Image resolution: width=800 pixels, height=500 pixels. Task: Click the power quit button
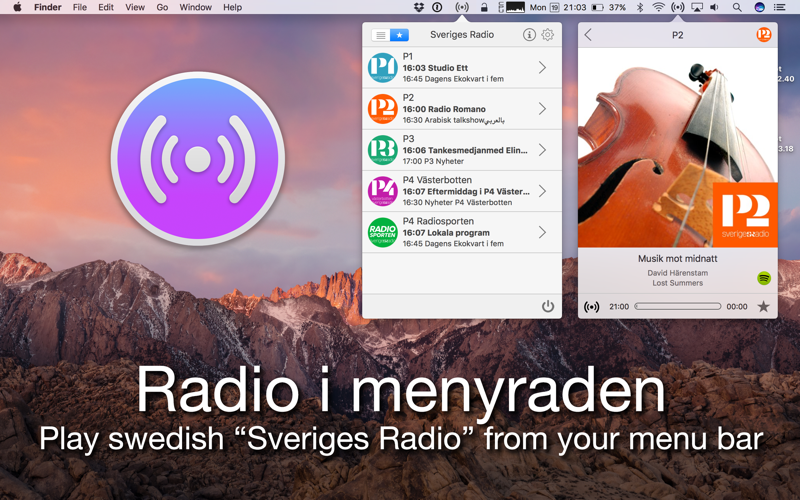(547, 306)
